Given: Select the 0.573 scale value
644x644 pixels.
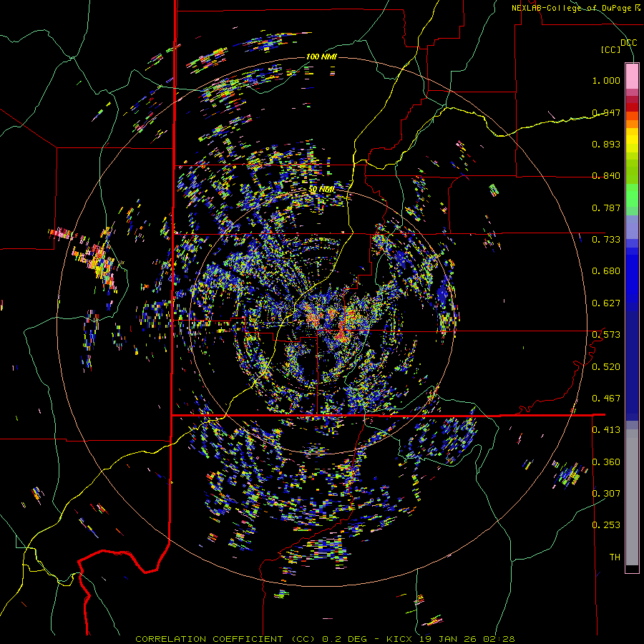Looking at the screenshot, I should coord(606,335).
